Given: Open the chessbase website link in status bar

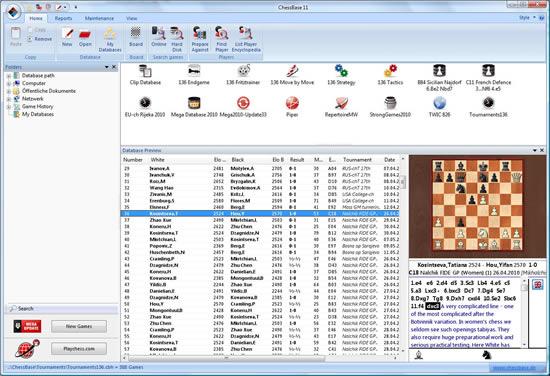Looking at the screenshot, I should point(513,368).
